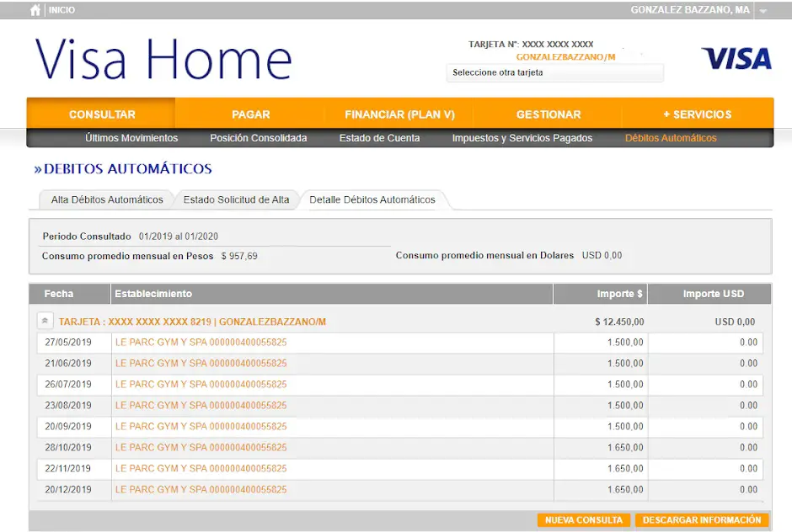Open LE PARC GYM Y SPA 20/09/2019 link
792x532 pixels.
click(x=201, y=427)
